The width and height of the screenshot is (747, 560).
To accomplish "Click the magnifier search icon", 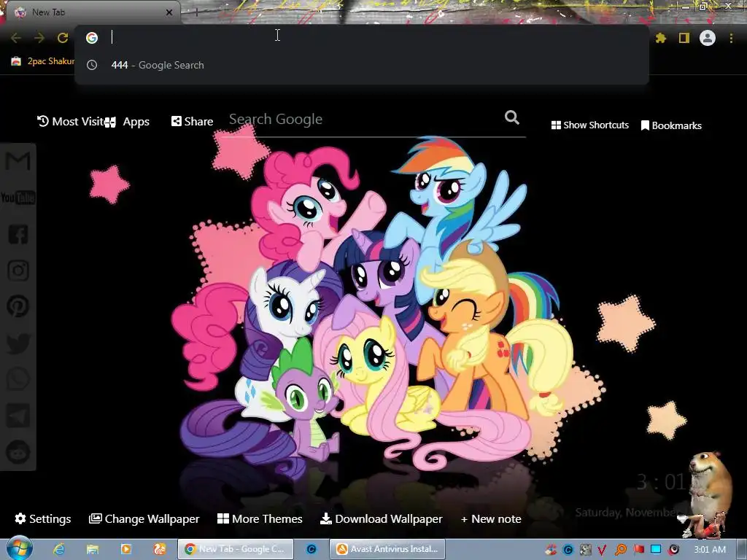I will coord(511,117).
